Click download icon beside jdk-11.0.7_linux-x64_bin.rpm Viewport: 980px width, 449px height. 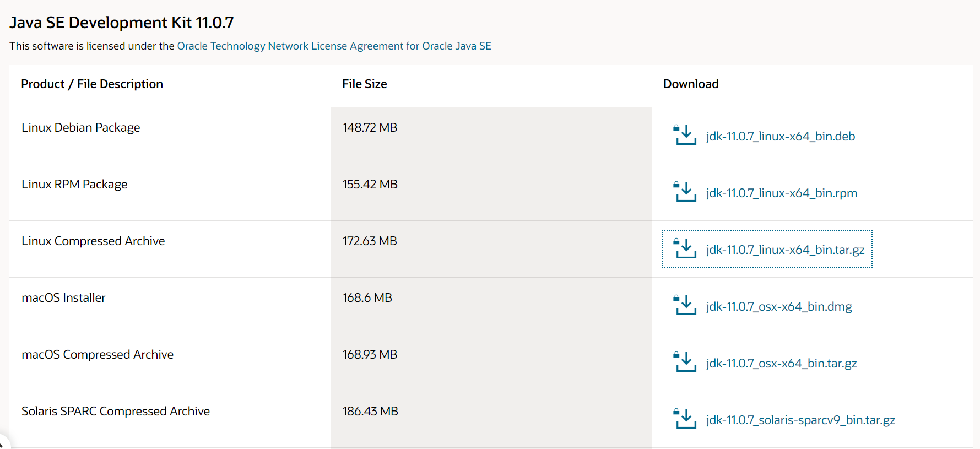(685, 192)
